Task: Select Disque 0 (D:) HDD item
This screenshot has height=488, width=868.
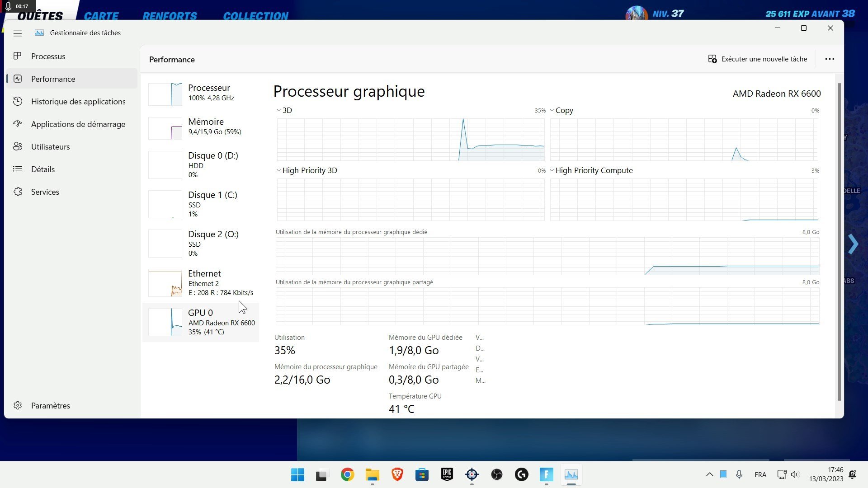Action: [x=201, y=164]
